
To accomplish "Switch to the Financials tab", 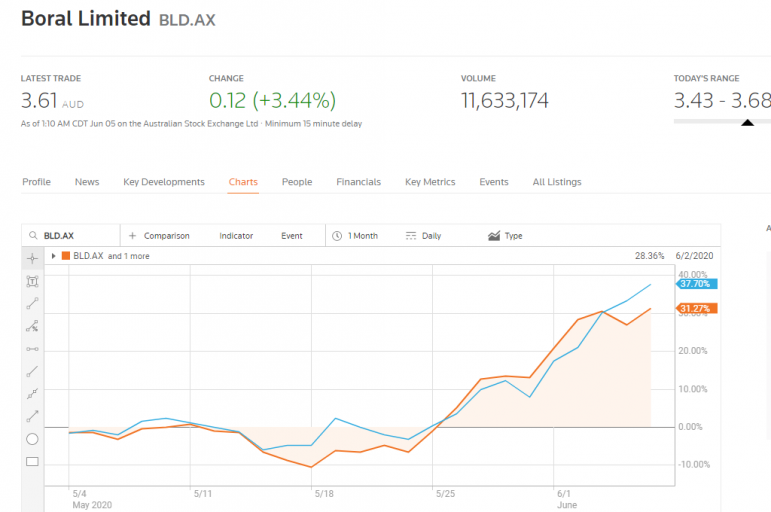I will tap(358, 182).
